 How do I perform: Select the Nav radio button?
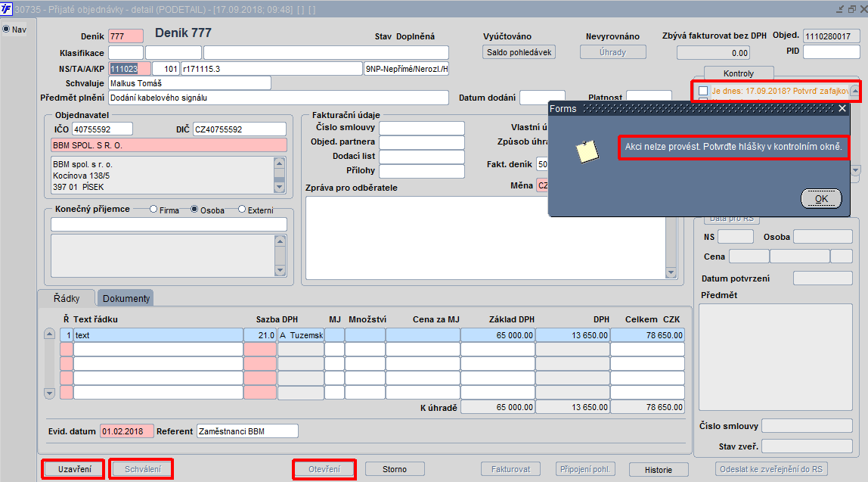click(6, 30)
